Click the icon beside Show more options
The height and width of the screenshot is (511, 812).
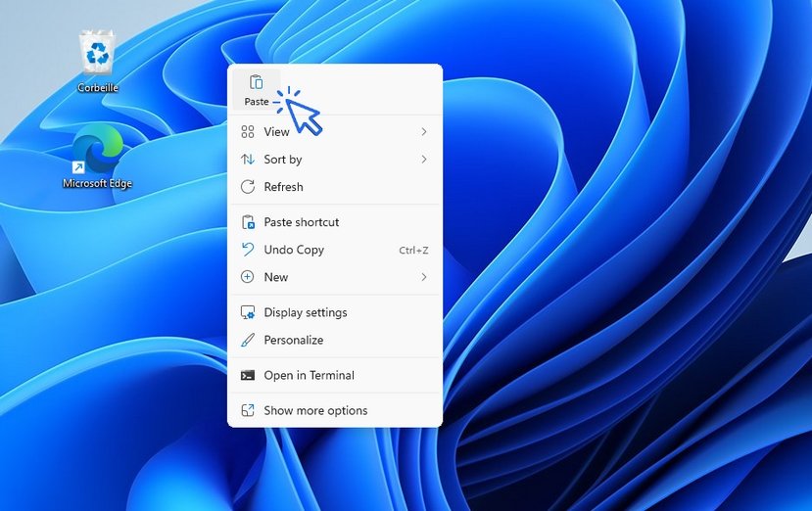(x=248, y=410)
